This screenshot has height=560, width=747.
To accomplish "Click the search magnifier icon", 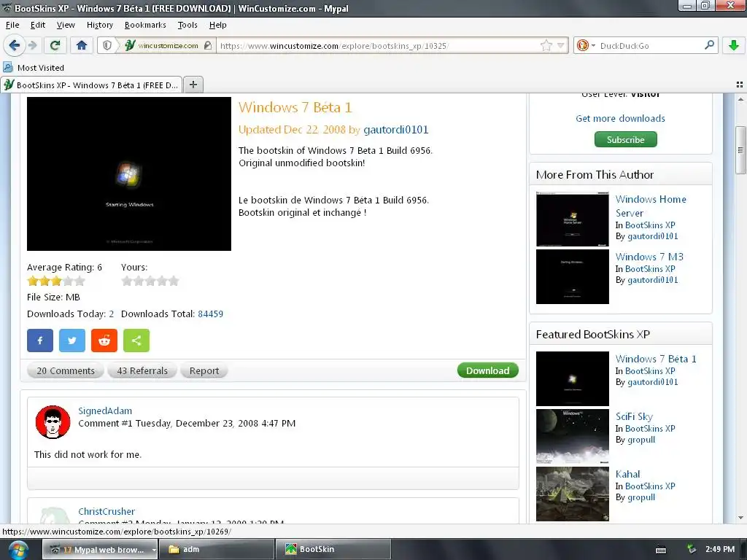I will point(709,44).
